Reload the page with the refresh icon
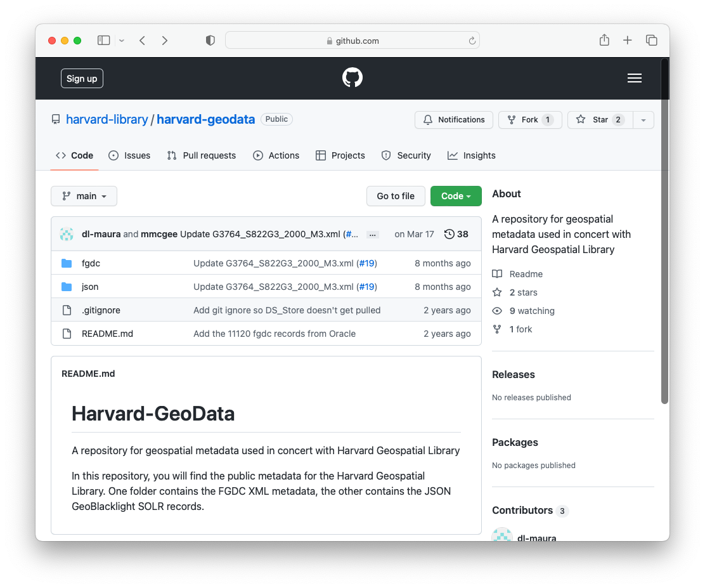Image resolution: width=705 pixels, height=588 pixels. pos(472,41)
